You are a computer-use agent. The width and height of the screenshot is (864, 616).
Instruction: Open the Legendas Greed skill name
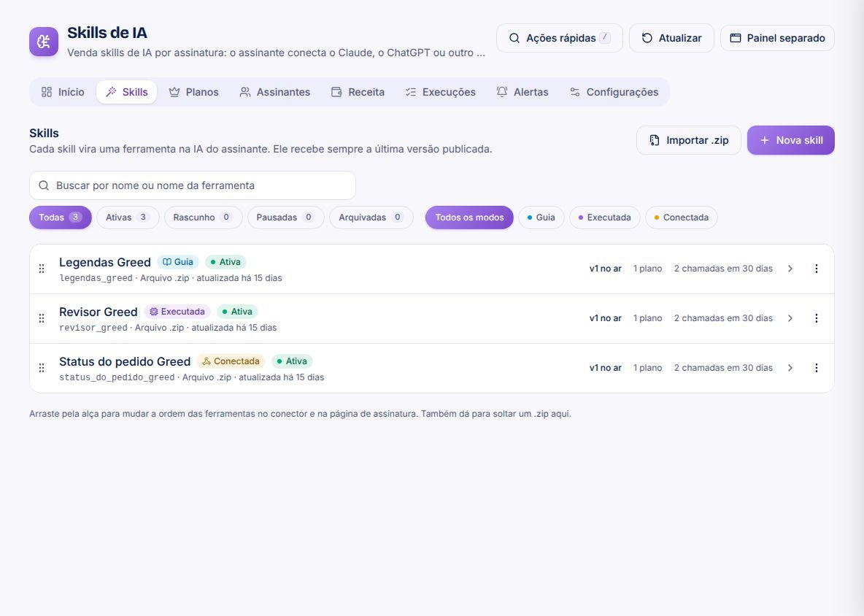click(x=104, y=262)
